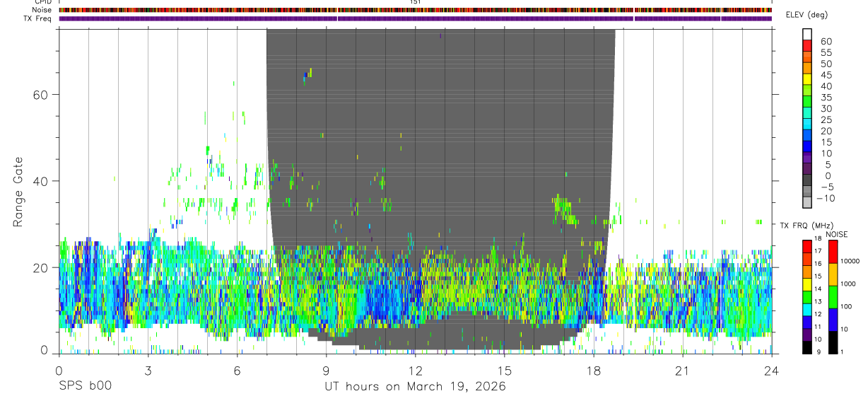Pick the yellow TX FRQ swatch between 14 and 15
Viewport: 868px width, 401px height.
[807, 284]
